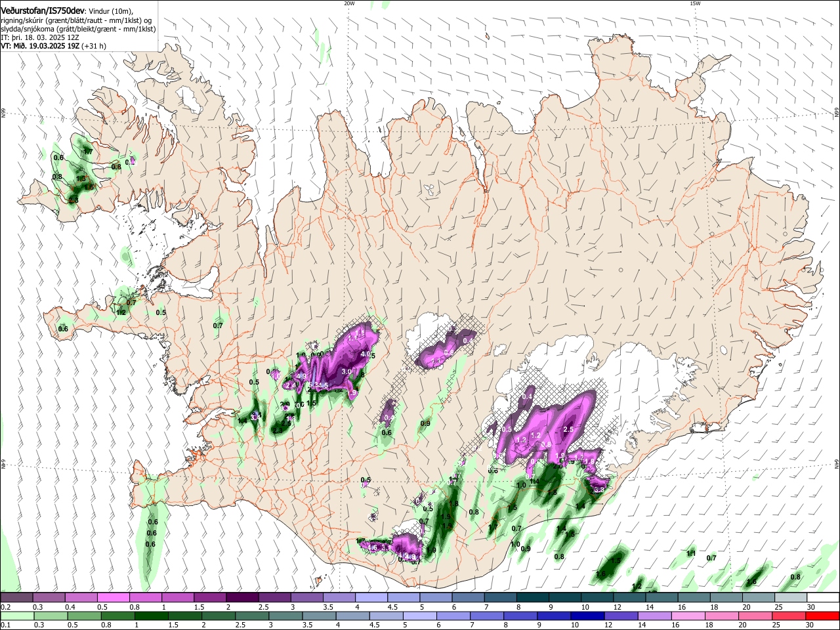Click the '0.2' label under the snow legend row
840x630 pixels.
5,607
